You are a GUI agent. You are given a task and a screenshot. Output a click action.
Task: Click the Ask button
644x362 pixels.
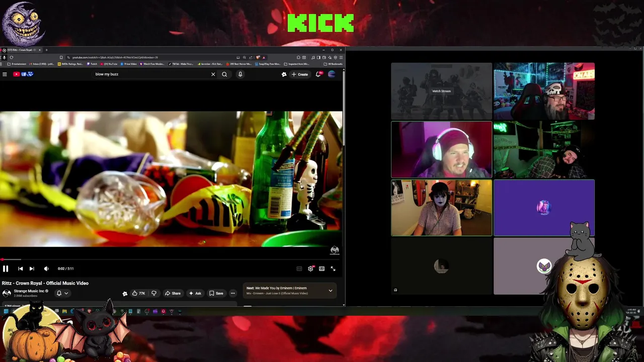(195, 293)
